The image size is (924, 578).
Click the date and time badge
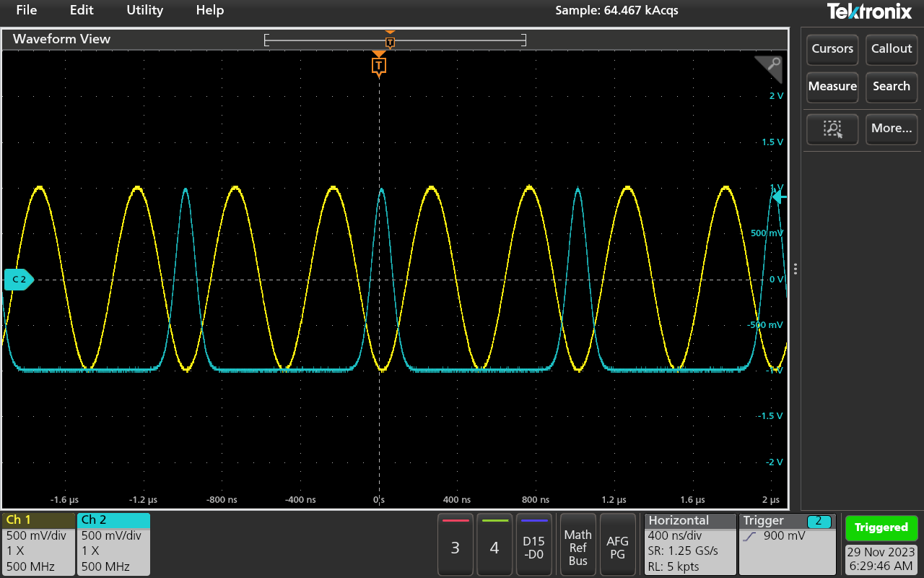tap(881, 560)
